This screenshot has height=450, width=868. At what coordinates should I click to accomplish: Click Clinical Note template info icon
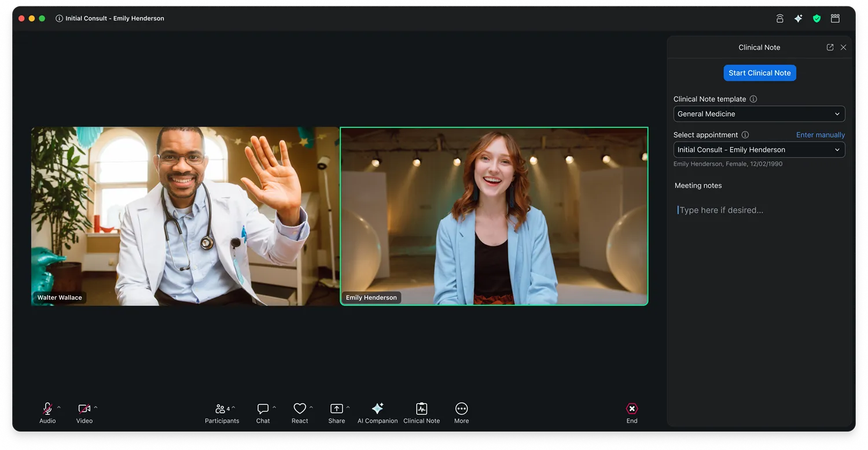753,99
